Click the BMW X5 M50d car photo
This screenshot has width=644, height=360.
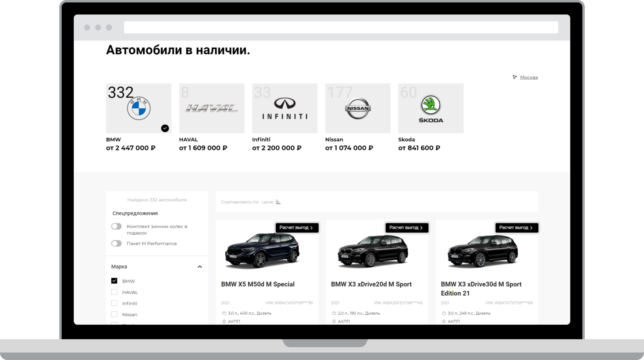coord(262,250)
